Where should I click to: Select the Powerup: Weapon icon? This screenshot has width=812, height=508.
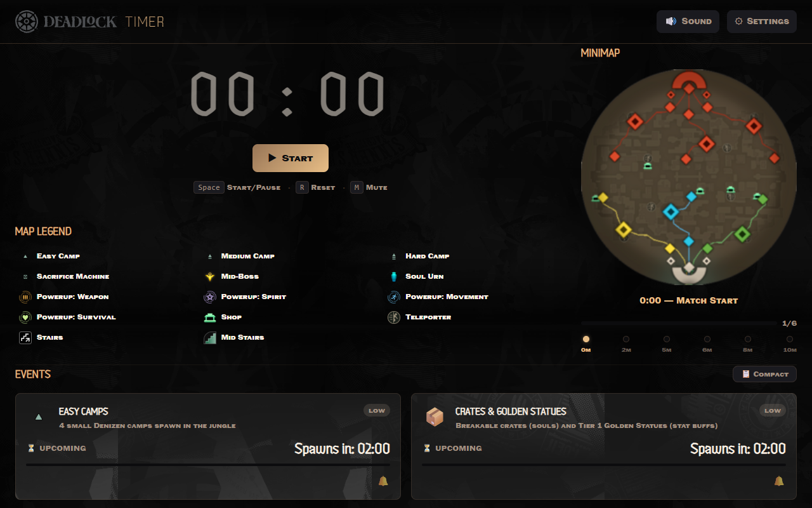click(24, 297)
